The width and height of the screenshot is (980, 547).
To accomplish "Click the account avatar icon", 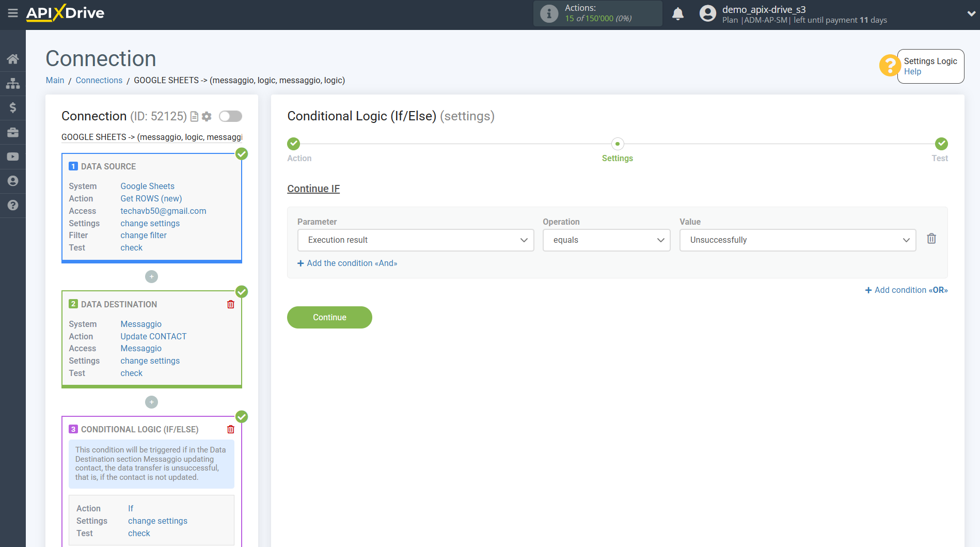I will point(708,13).
